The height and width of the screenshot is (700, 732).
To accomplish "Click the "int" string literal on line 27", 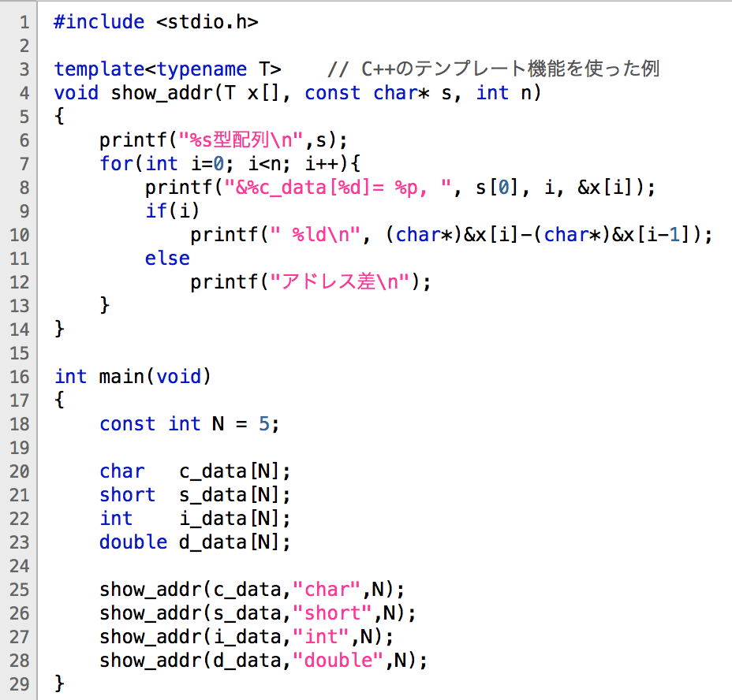I will pyautogui.click(x=321, y=637).
